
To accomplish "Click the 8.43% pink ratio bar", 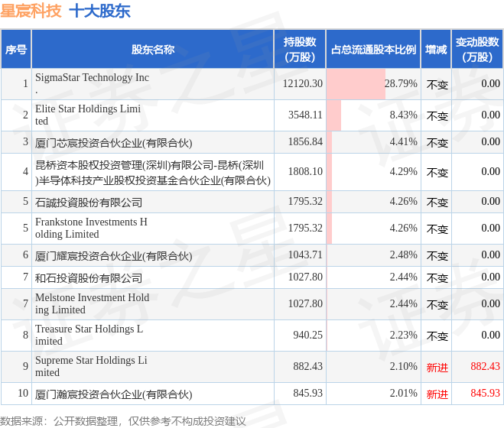I will pyautogui.click(x=334, y=115).
